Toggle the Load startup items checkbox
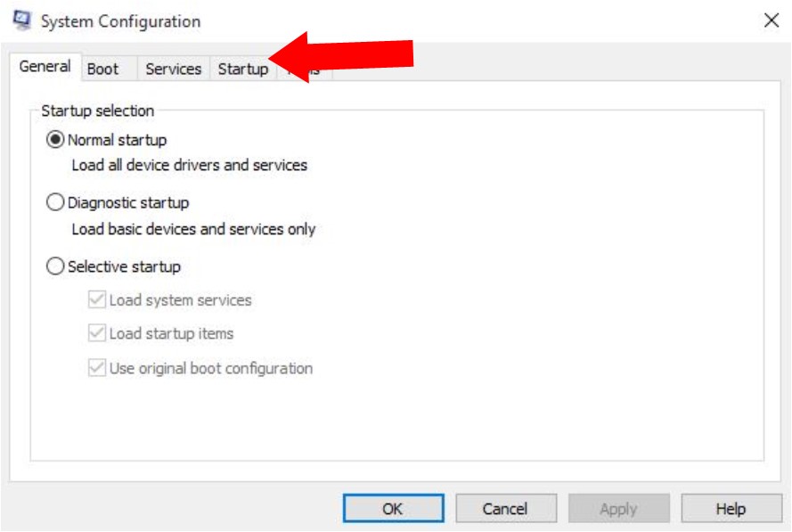This screenshot has width=792, height=532. pyautogui.click(x=96, y=334)
